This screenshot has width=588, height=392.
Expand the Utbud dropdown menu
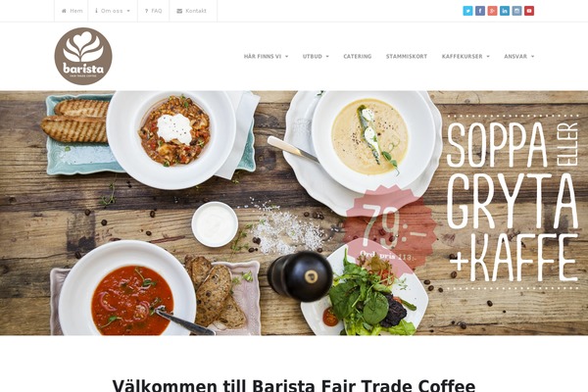point(316,56)
